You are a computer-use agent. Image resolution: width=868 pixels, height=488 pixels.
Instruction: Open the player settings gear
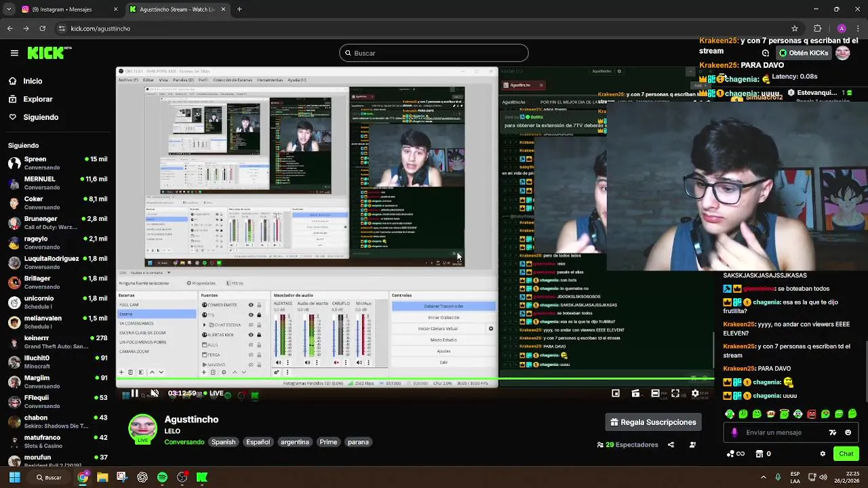[x=694, y=393]
